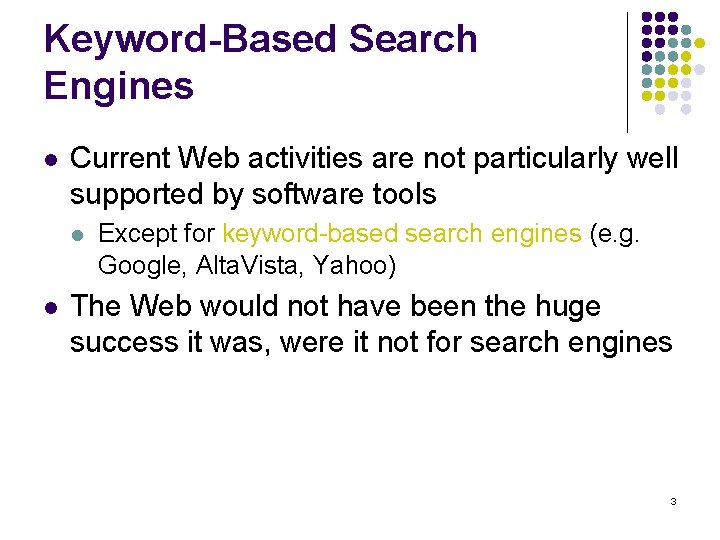This screenshot has width=720, height=540.
Task: Select the decorative dot grid graphic
Action: click(x=673, y=63)
